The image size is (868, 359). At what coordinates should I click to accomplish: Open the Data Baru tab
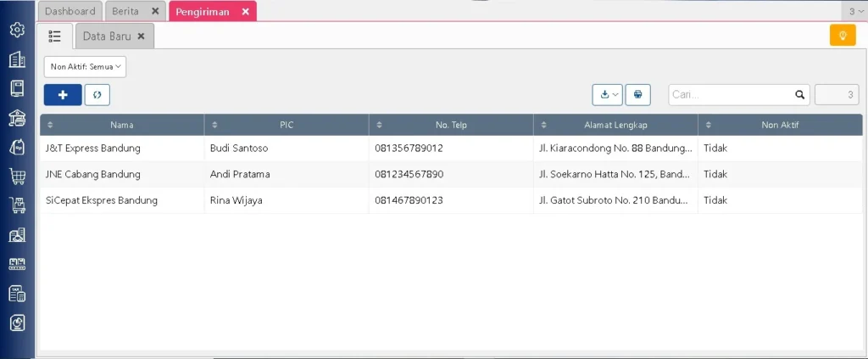pos(107,36)
